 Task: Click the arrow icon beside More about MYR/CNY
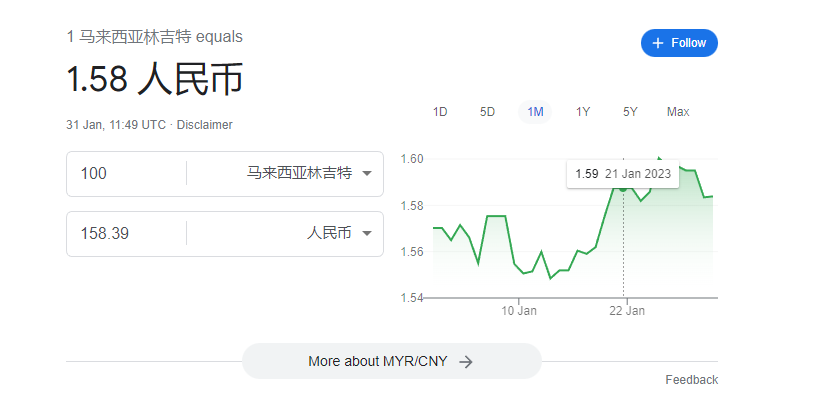click(465, 362)
